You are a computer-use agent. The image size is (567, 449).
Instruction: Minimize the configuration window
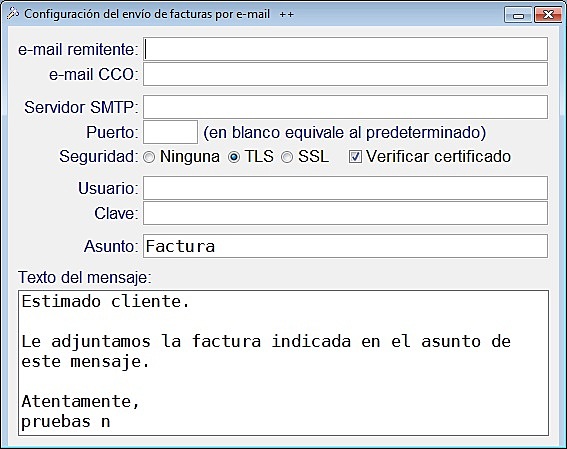[518, 15]
